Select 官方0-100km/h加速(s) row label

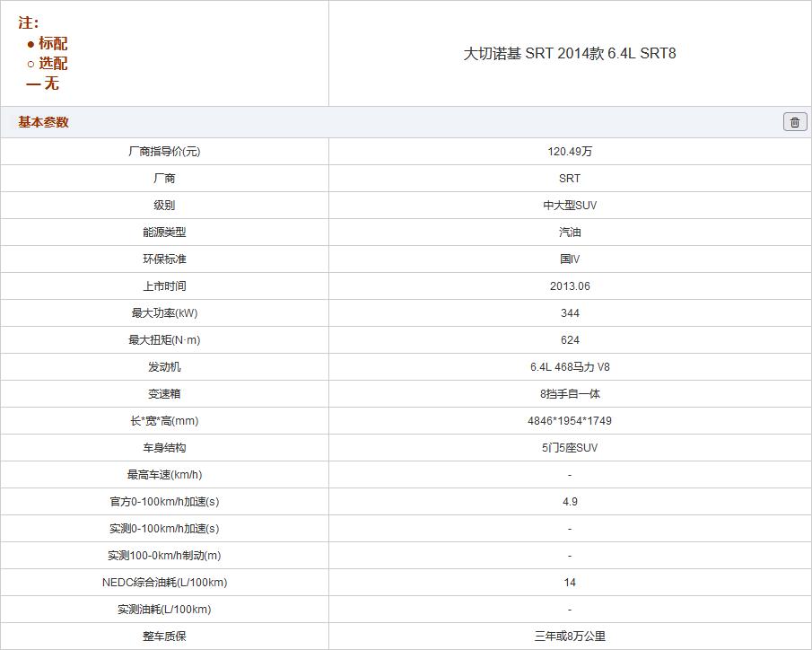(x=164, y=502)
